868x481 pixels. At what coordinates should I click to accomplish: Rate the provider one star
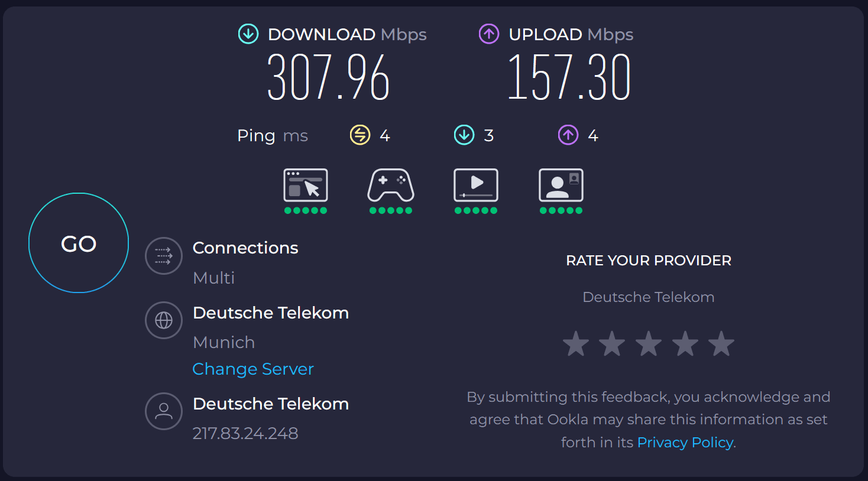[x=576, y=344]
